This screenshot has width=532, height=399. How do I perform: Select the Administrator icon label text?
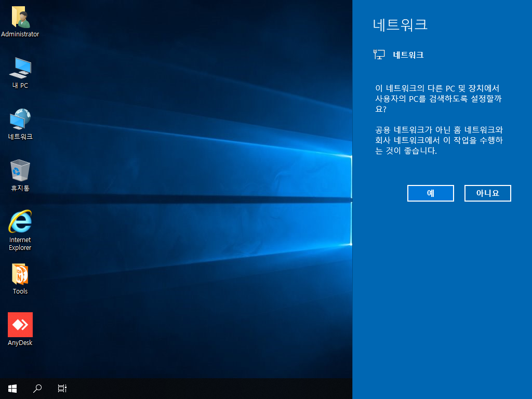(x=20, y=34)
